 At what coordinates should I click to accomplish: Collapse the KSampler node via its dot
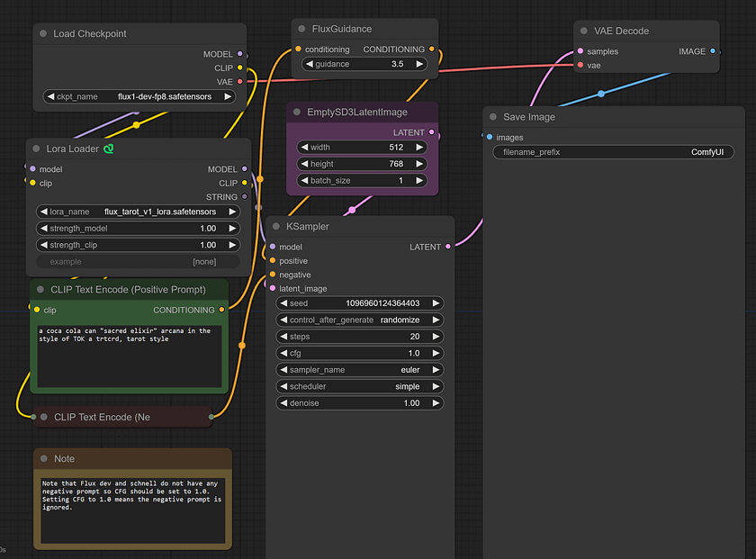(x=276, y=226)
